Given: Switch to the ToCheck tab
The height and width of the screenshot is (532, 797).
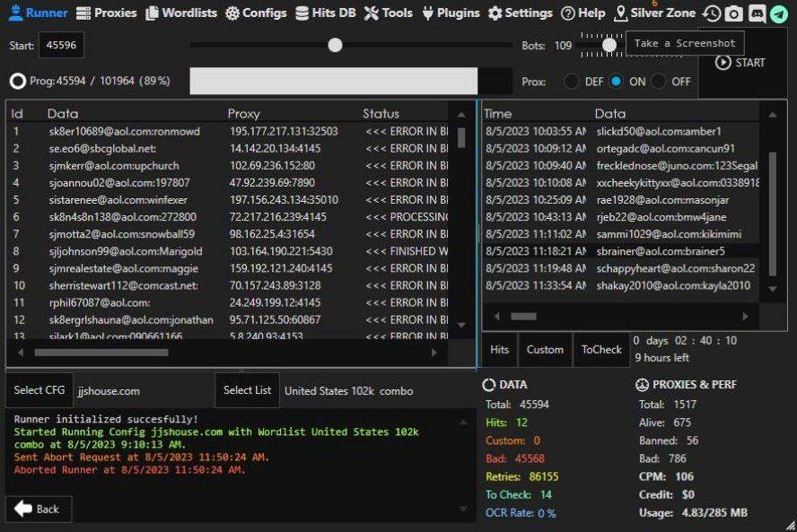Looking at the screenshot, I should click(x=601, y=350).
